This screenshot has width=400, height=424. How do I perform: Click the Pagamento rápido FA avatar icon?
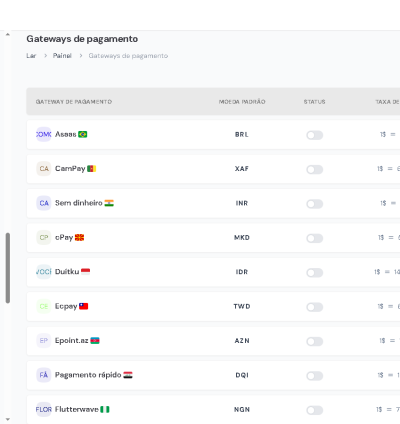(x=44, y=375)
